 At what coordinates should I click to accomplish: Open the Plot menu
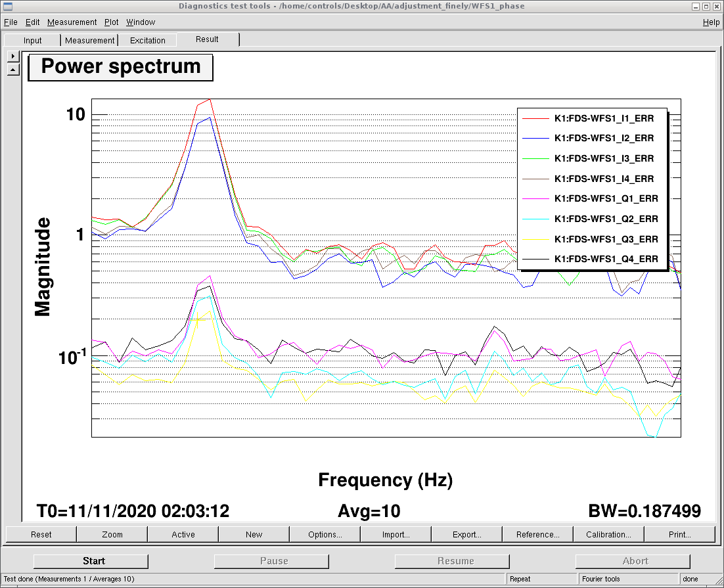tap(111, 22)
